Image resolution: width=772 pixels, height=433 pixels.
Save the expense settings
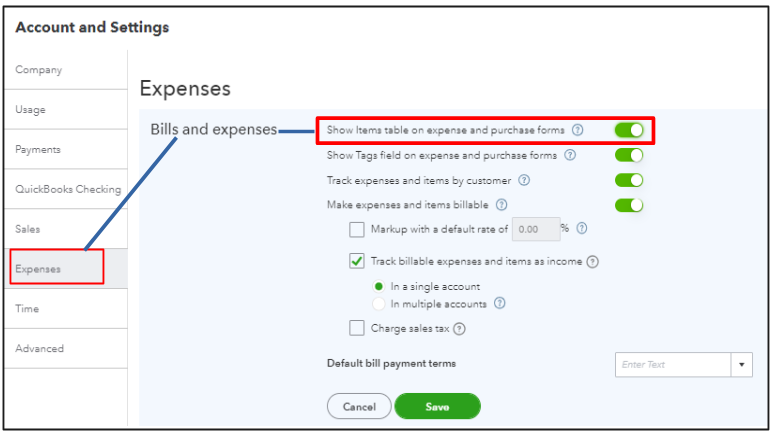pyautogui.click(x=437, y=406)
